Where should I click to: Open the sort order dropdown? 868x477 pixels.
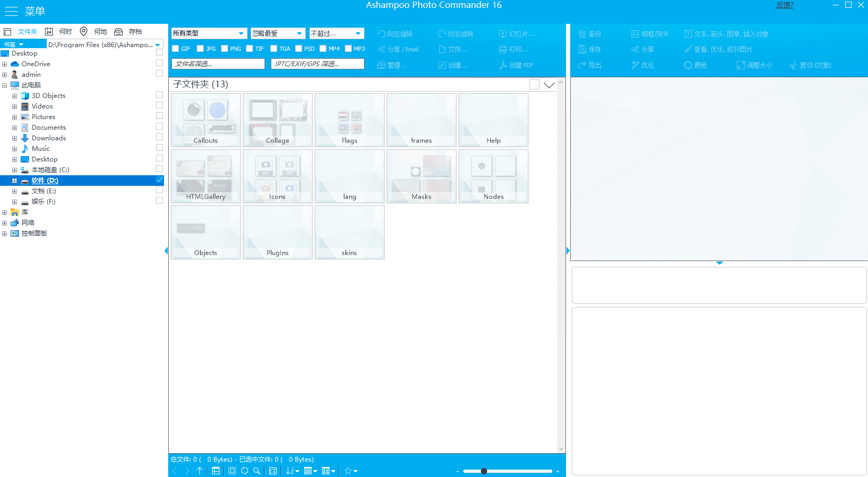point(293,471)
